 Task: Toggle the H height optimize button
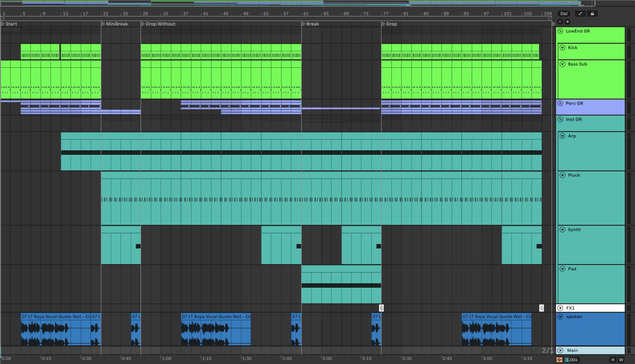click(612, 360)
